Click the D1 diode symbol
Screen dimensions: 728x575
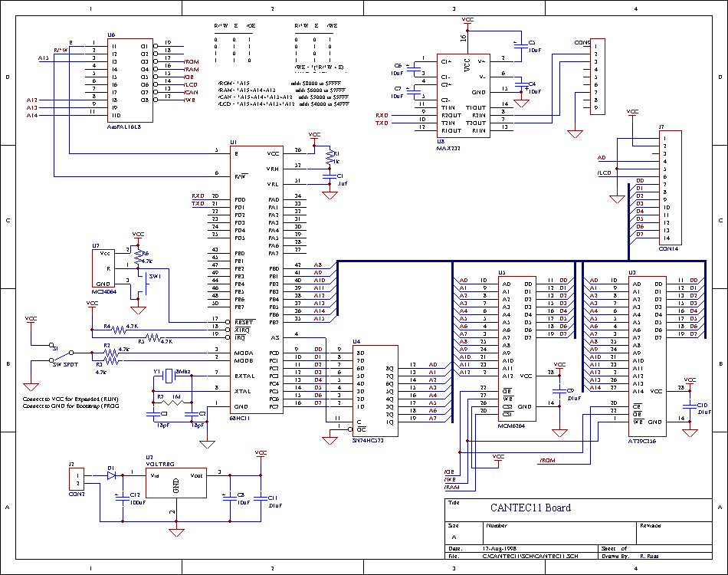[x=111, y=475]
